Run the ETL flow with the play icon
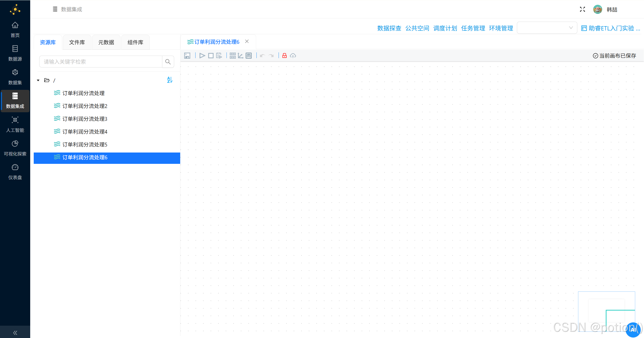Image resolution: width=644 pixels, height=338 pixels. [202, 55]
